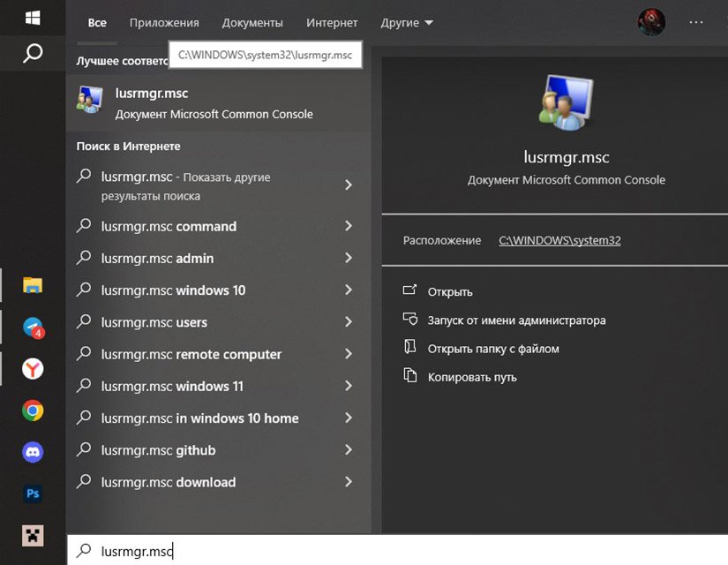
Task: Click the Открыть папку с файлом icon
Action: point(410,347)
